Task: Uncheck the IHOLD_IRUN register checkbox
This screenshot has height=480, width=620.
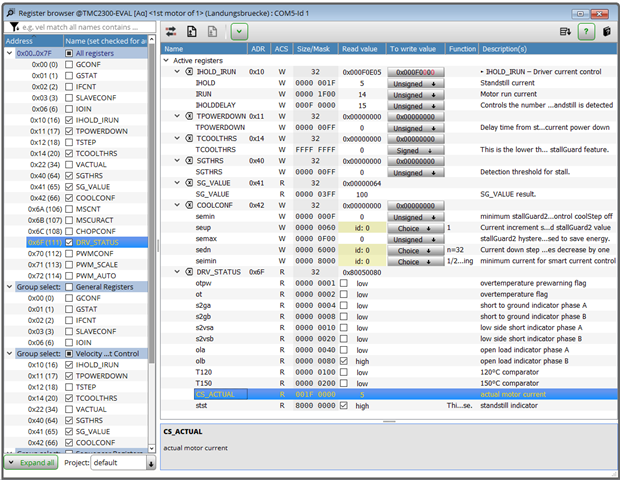Action: pos(68,119)
